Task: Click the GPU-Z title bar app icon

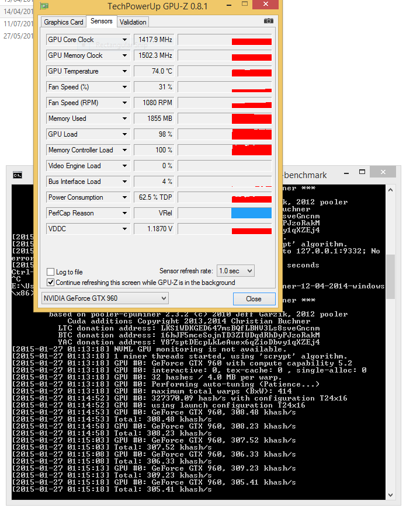Action: coord(44,6)
